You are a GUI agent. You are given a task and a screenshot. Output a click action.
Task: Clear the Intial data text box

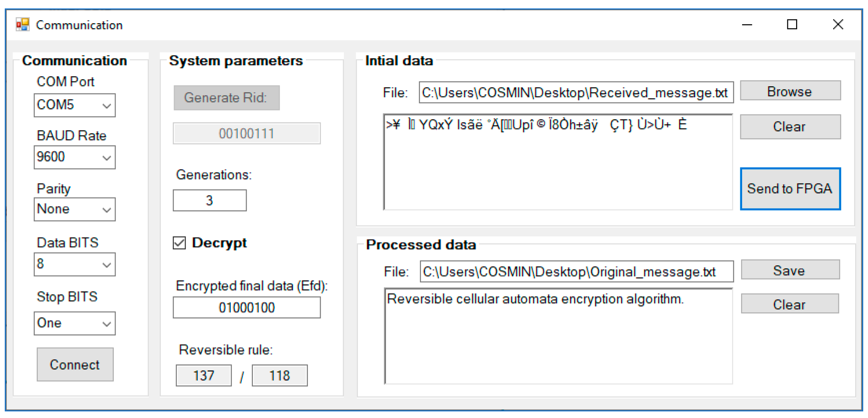(790, 127)
